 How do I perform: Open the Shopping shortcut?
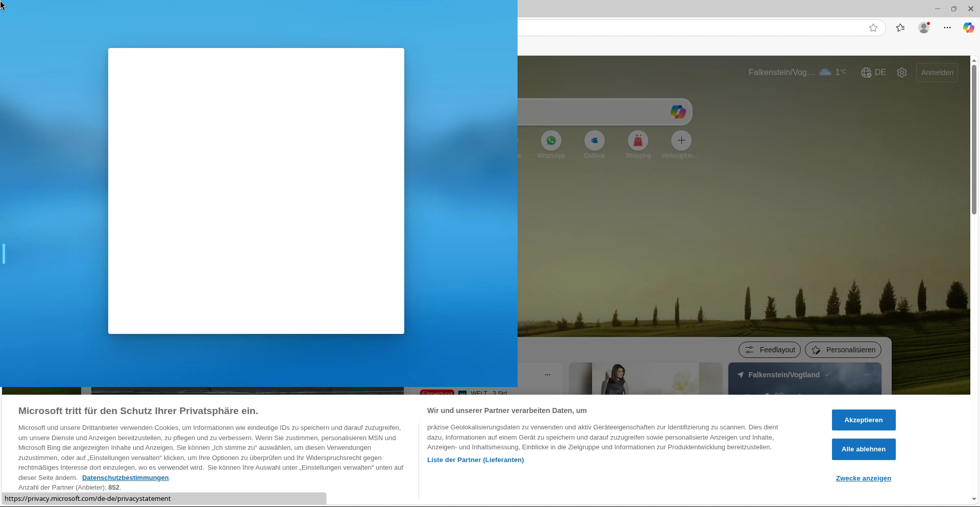click(x=638, y=141)
